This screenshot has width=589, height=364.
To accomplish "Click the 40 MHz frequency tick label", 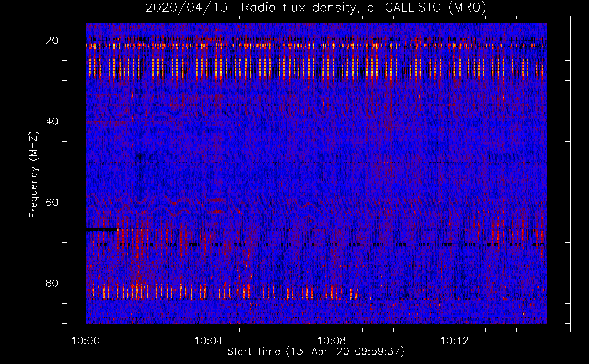I will pos(52,121).
